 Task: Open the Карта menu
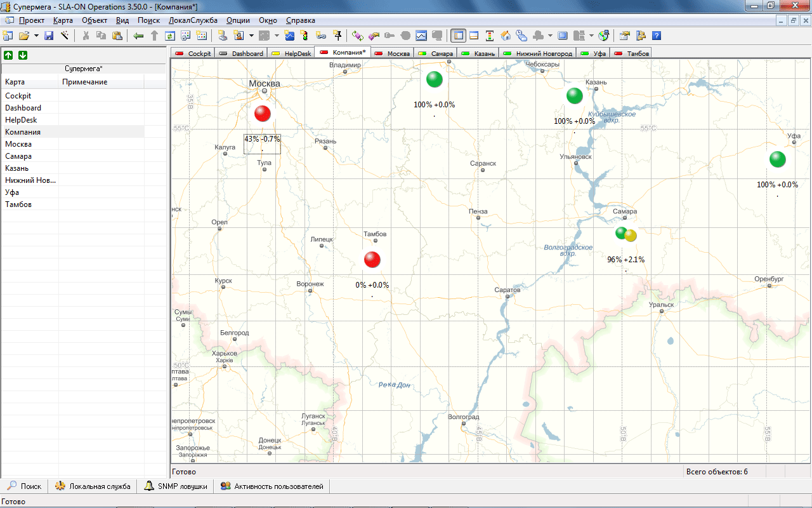pyautogui.click(x=63, y=20)
